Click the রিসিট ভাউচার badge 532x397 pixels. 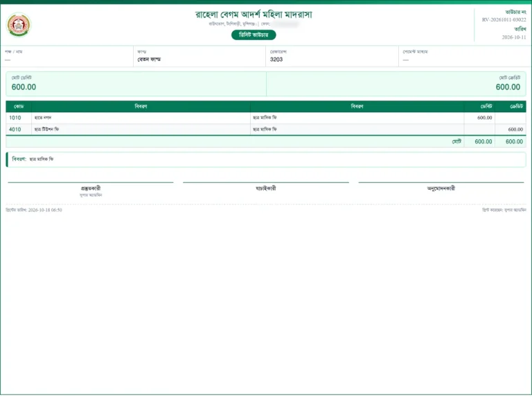(x=254, y=35)
